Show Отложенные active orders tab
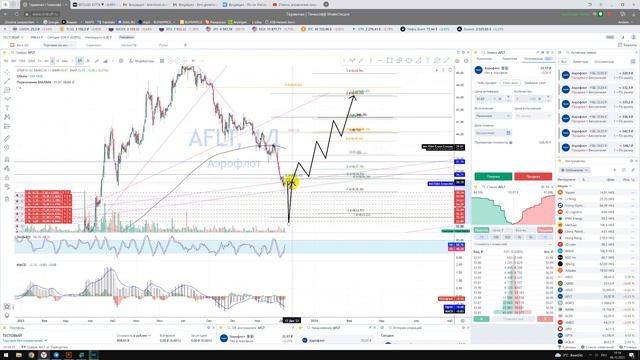Image resolution: width=640 pixels, height=360 pixels. click(604, 62)
